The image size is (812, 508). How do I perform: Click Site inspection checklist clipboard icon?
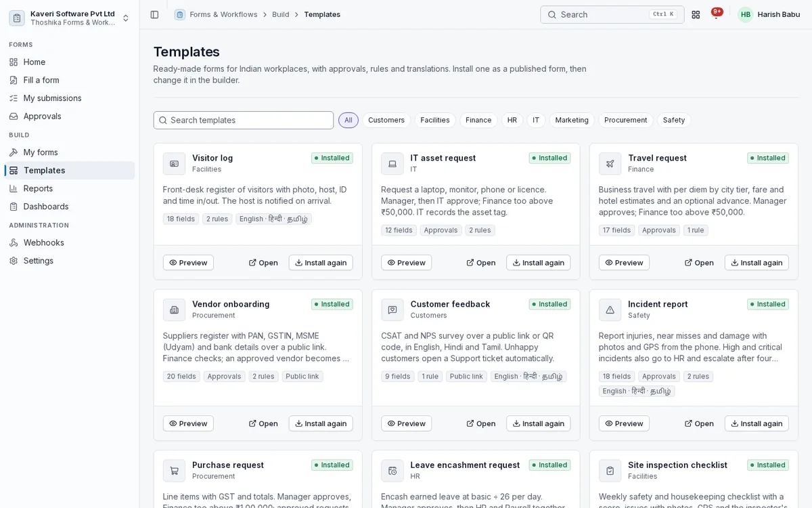[610, 470]
